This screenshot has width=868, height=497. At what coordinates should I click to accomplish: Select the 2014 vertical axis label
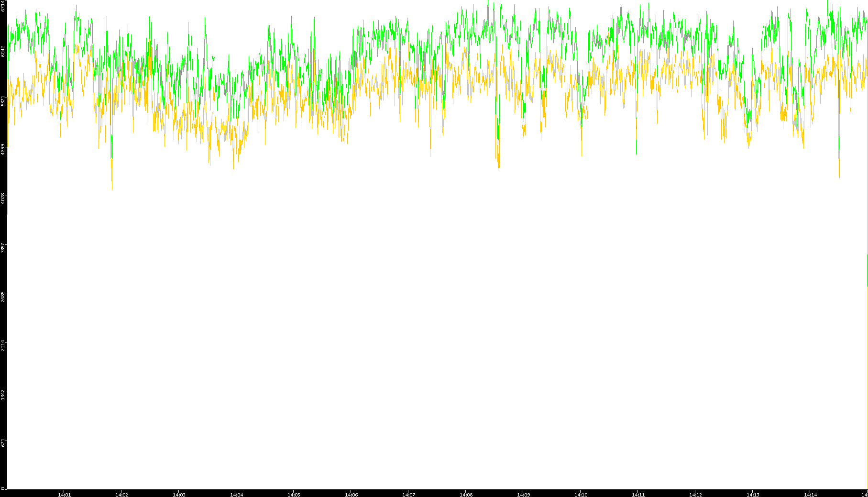tap(3, 345)
